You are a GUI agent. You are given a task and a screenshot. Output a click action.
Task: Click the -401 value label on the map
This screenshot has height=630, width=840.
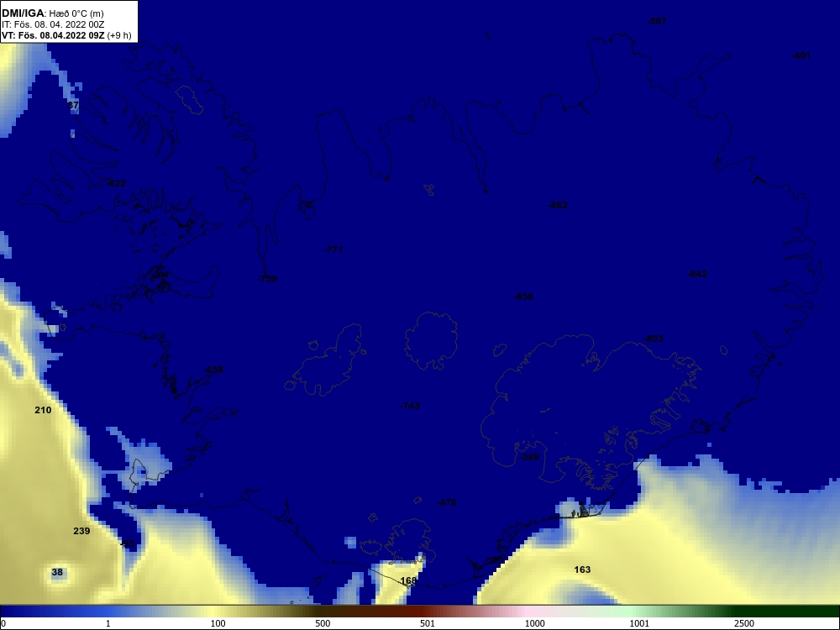tap(801, 55)
